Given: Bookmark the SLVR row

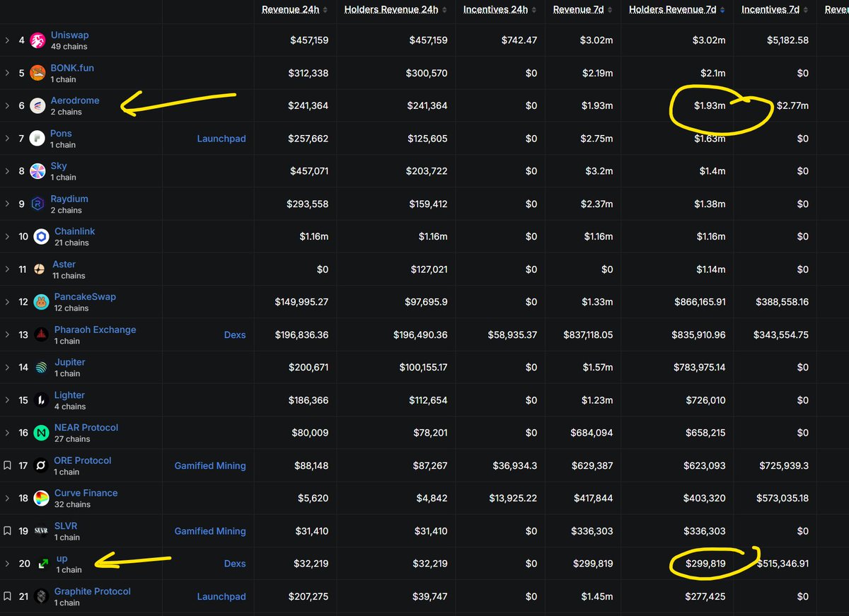Looking at the screenshot, I should [7, 530].
